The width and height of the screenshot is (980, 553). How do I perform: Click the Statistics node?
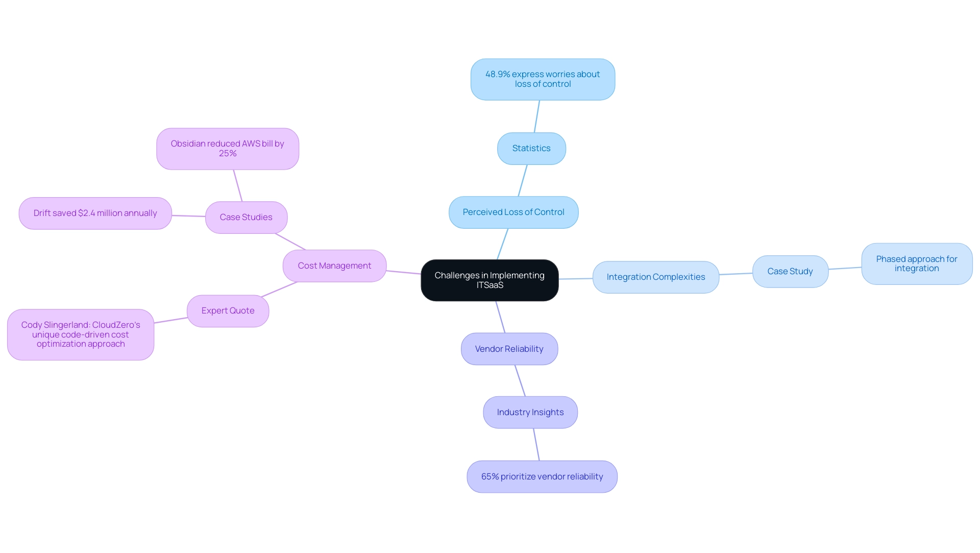pyautogui.click(x=532, y=148)
